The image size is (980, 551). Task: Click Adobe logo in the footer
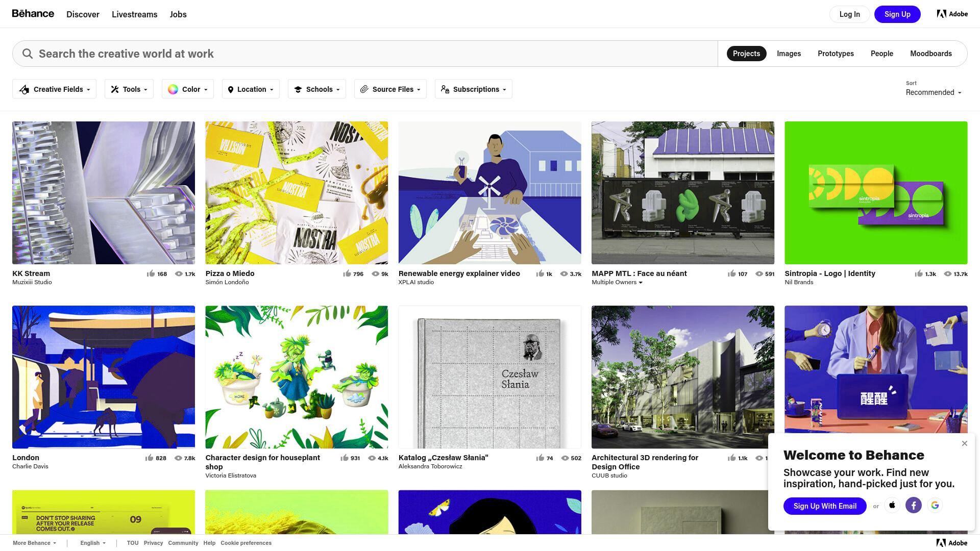click(x=952, y=543)
